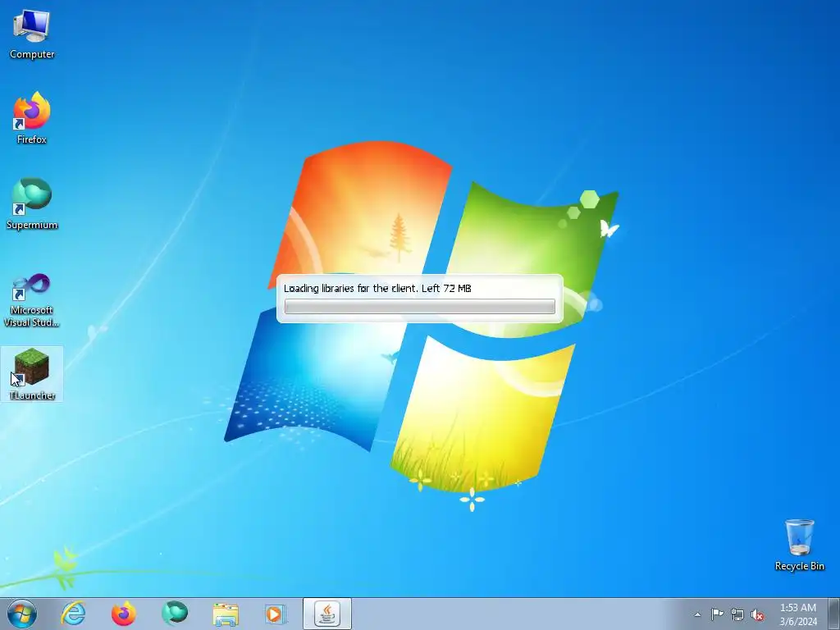Image resolution: width=840 pixels, height=630 pixels.
Task: Select the TLauncher desktop shortcut
Action: click(32, 374)
